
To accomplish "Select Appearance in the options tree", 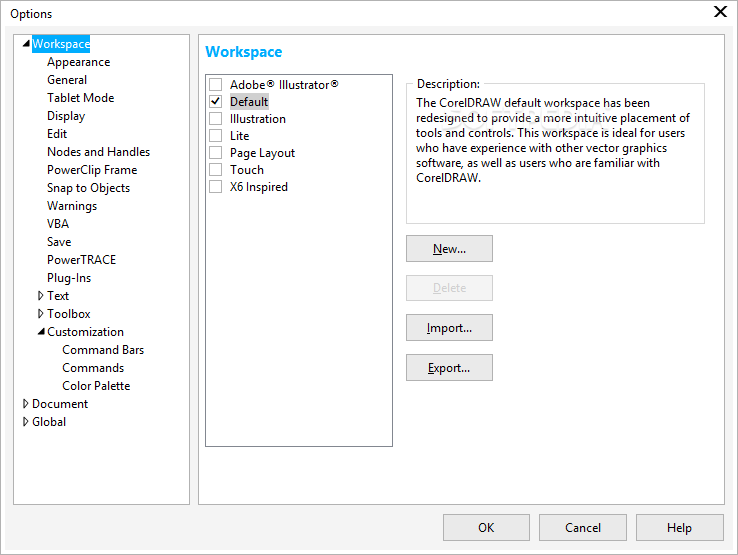I will 79,62.
